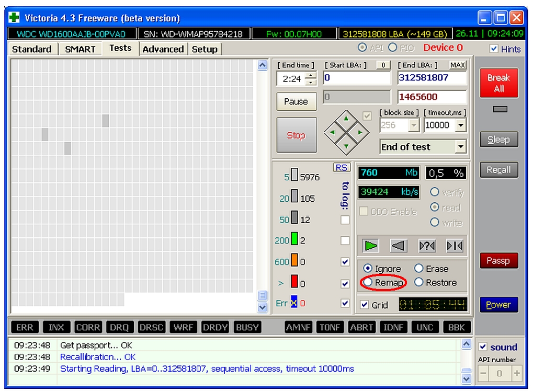
Task: Click the reverse direction arrow button
Action: (399, 246)
